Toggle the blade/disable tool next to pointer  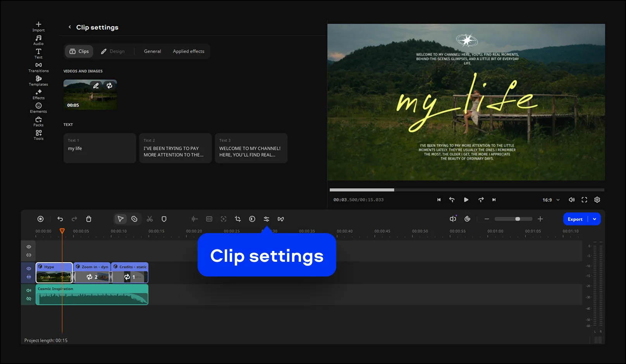click(134, 219)
